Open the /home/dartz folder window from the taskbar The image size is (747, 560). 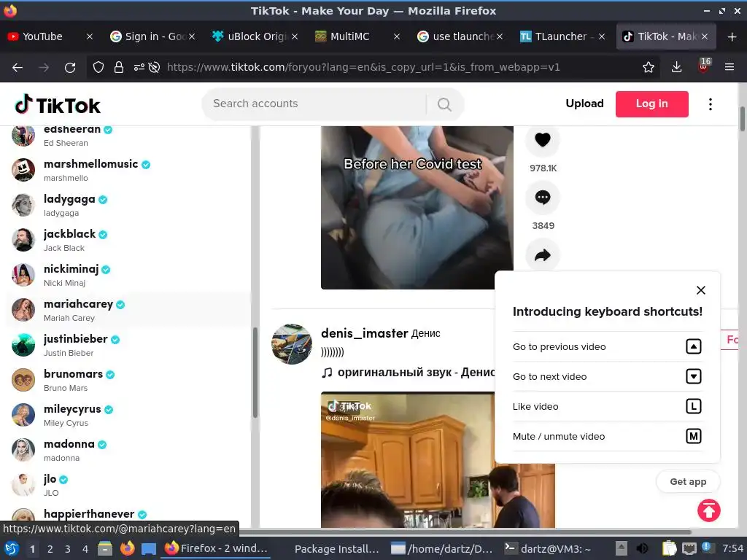(x=442, y=548)
